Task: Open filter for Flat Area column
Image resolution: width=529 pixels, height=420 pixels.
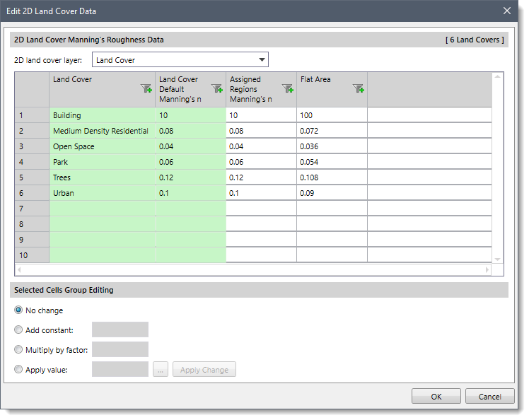Action: point(359,88)
